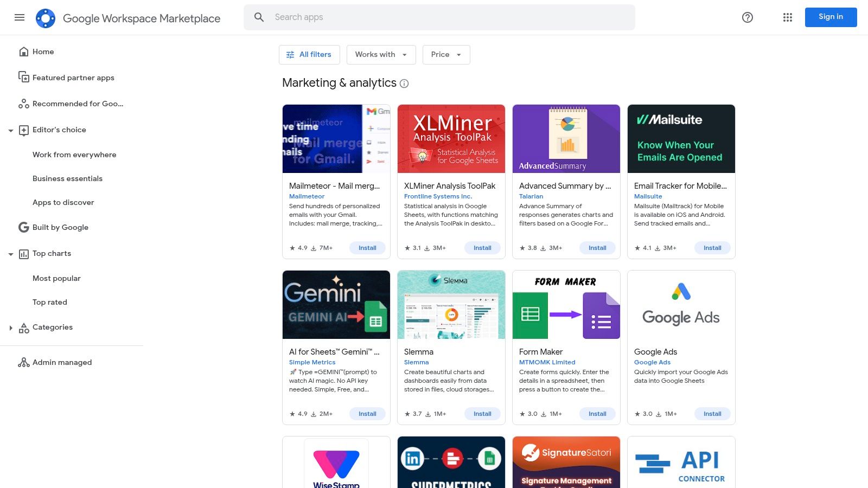The image size is (868, 488).
Task: Select Most popular in the sidebar
Action: pyautogui.click(x=56, y=278)
